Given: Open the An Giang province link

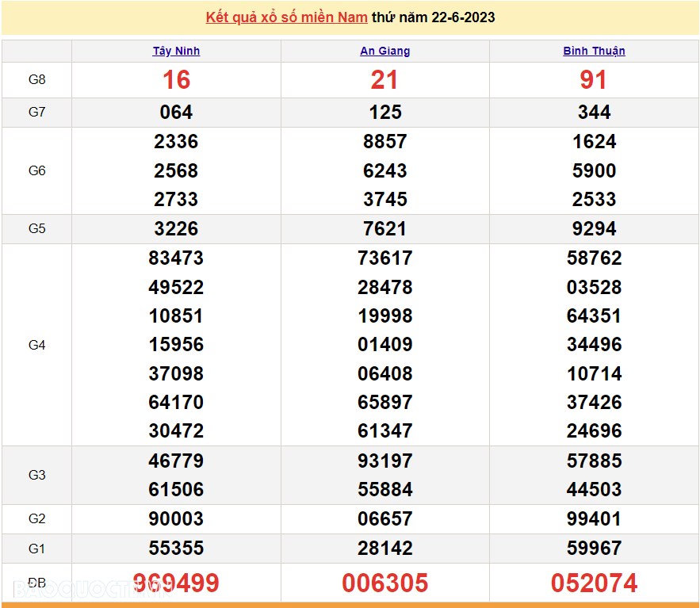Looking at the screenshot, I should [x=384, y=51].
